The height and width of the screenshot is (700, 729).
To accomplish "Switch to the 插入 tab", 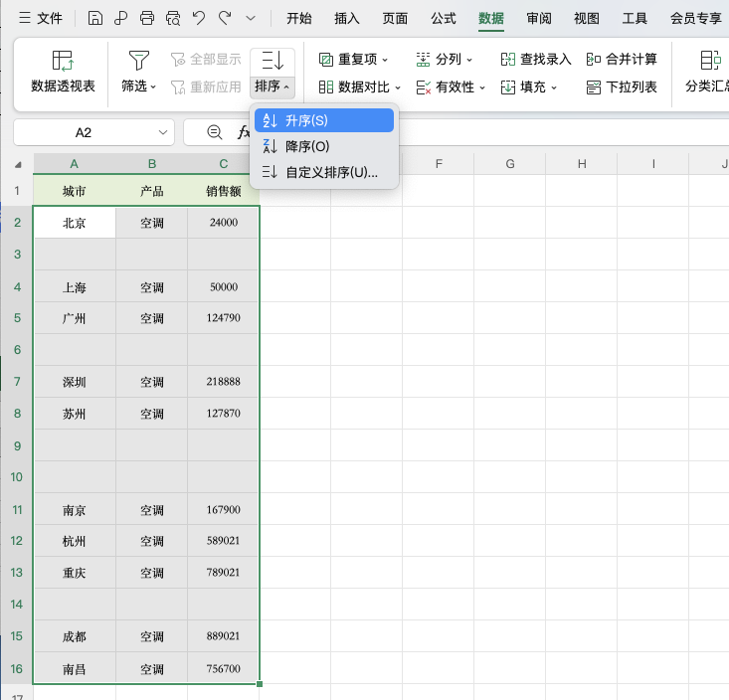I will tap(347, 19).
